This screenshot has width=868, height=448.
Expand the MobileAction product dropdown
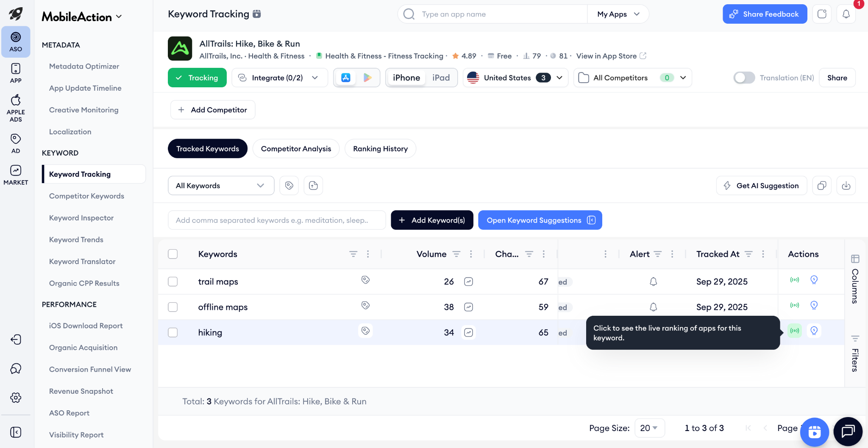tap(82, 17)
